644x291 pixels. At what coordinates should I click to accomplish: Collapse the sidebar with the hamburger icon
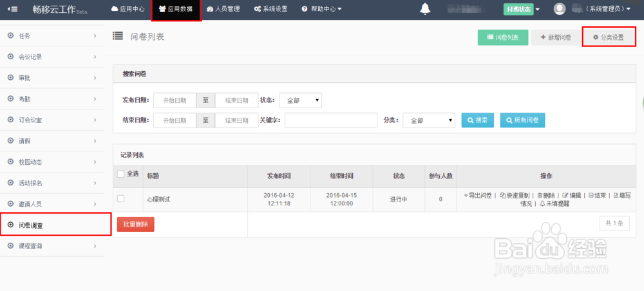tap(12, 9)
